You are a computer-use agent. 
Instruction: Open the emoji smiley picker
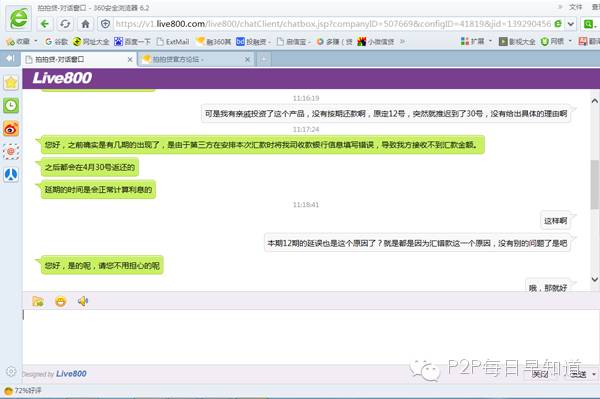pos(60,301)
